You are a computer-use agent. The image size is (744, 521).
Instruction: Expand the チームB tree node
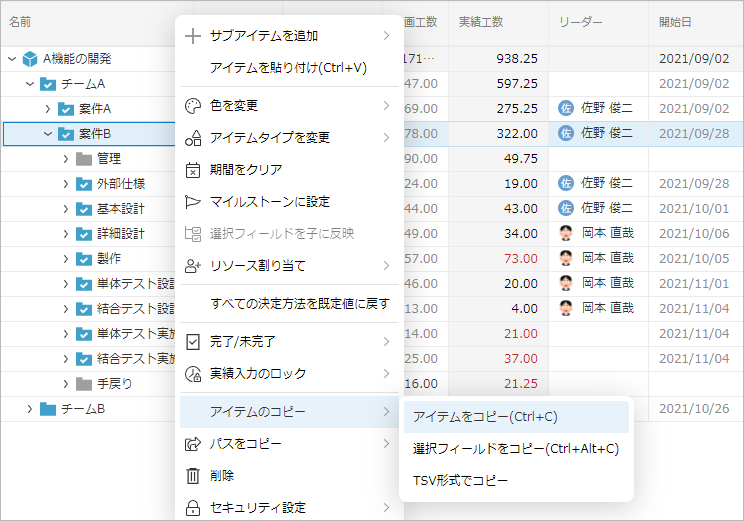30,409
